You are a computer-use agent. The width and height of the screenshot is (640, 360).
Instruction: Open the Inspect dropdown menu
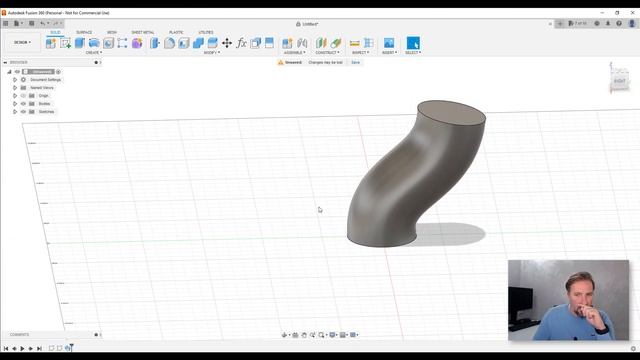click(x=360, y=53)
